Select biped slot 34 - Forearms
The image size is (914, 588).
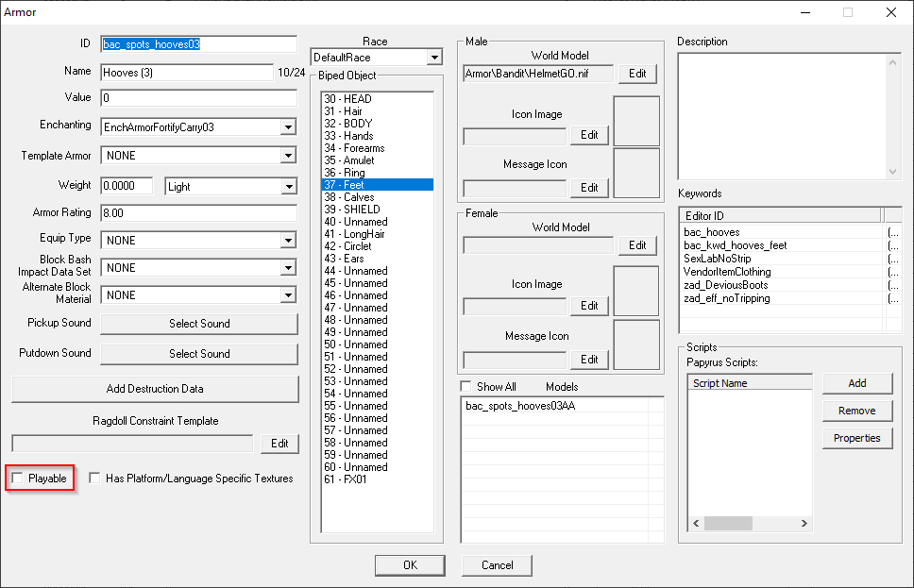click(x=378, y=148)
